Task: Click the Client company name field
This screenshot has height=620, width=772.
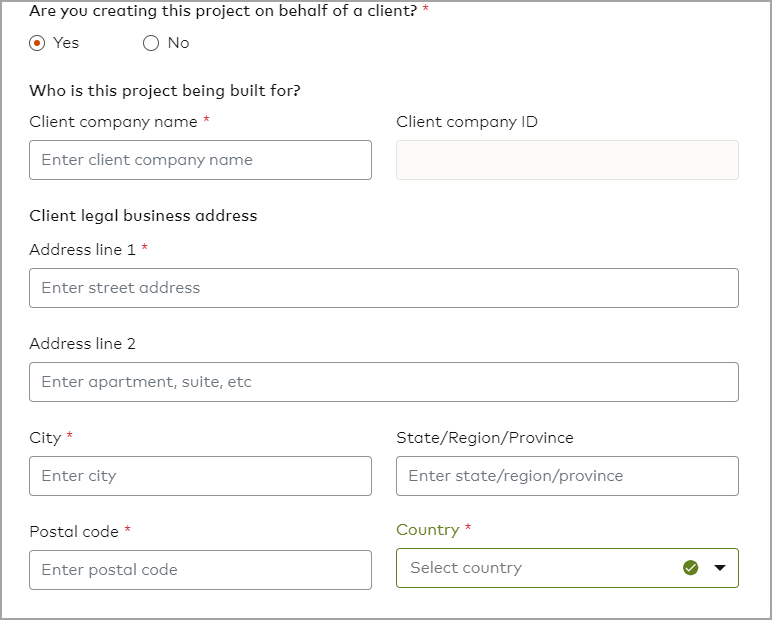Action: pyautogui.click(x=200, y=160)
